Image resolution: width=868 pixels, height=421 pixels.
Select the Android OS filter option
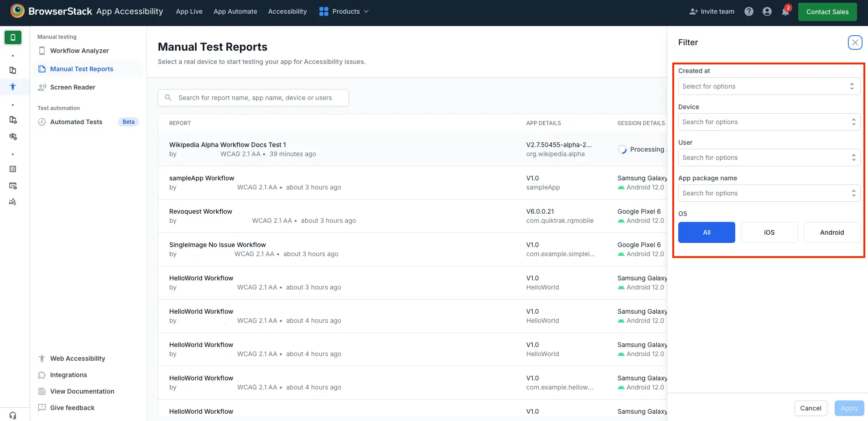click(x=832, y=232)
